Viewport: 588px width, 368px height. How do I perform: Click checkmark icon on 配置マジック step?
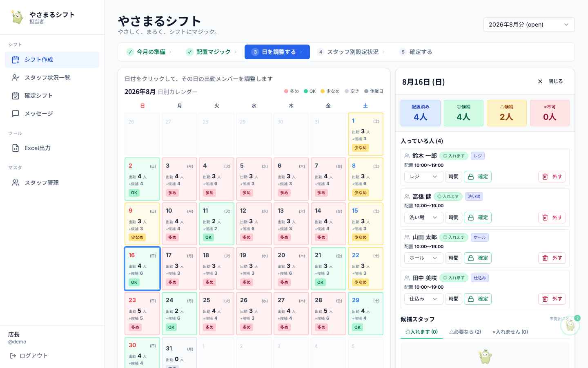pos(190,52)
